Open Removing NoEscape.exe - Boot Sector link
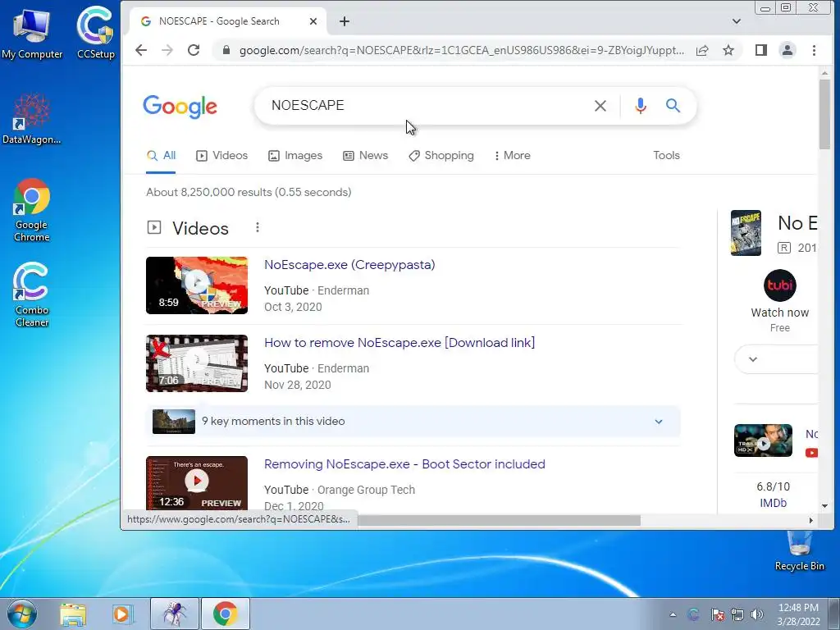The height and width of the screenshot is (630, 840). point(404,464)
